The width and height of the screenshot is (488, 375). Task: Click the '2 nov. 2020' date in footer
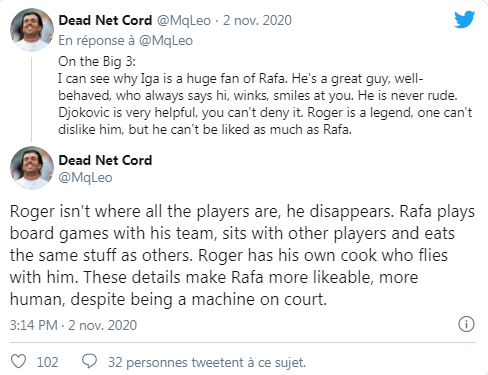click(x=103, y=325)
